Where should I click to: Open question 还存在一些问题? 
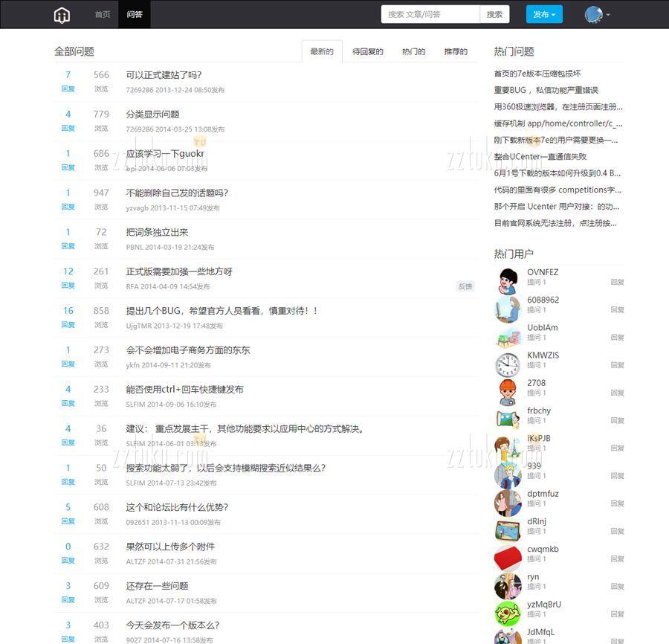[157, 585]
